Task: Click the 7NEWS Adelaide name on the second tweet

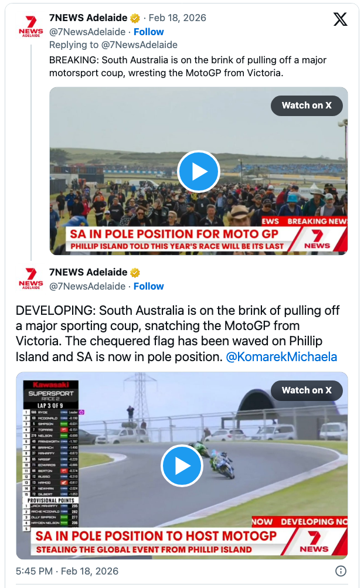Action: (x=88, y=273)
